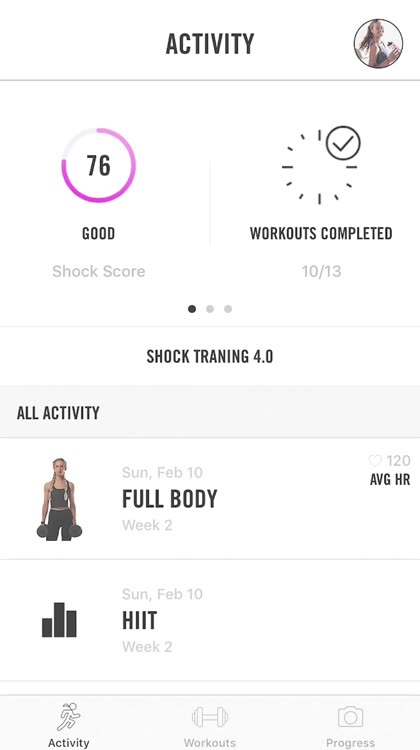The image size is (420, 750).
Task: Open the SHOCK TRANING 4.0 program
Action: coord(210,356)
